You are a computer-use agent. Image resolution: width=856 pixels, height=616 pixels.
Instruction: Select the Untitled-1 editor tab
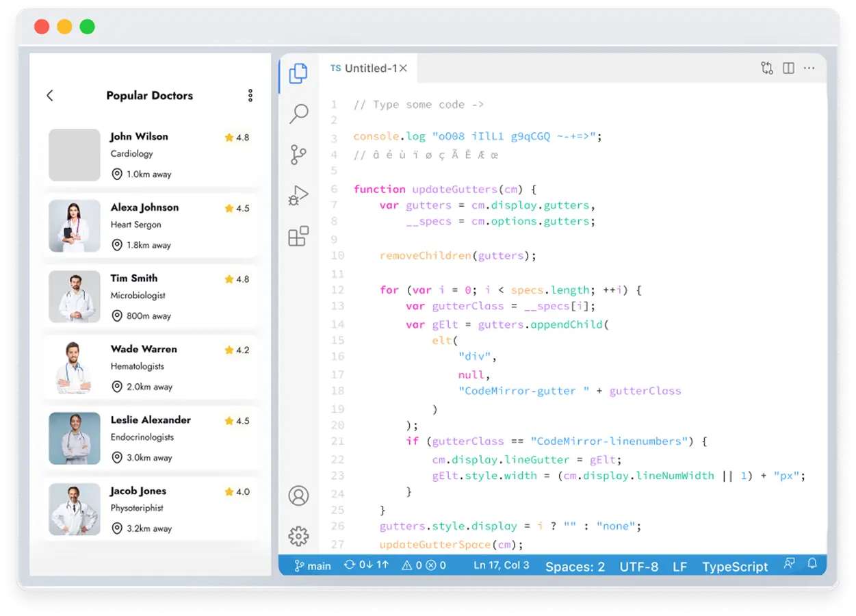369,68
